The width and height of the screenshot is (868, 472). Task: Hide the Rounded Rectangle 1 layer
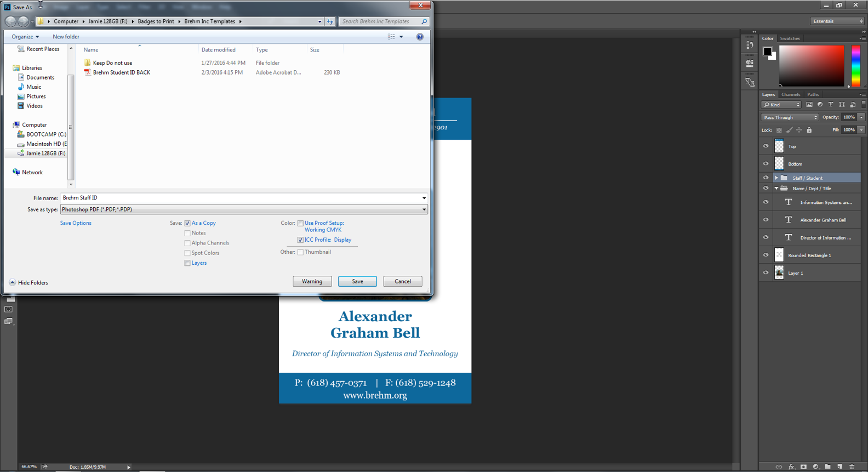(x=766, y=255)
